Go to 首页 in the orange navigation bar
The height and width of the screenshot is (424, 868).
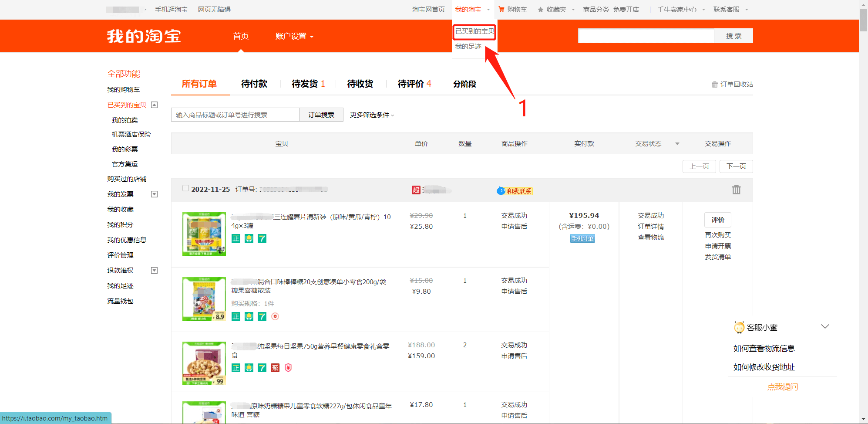tap(241, 36)
